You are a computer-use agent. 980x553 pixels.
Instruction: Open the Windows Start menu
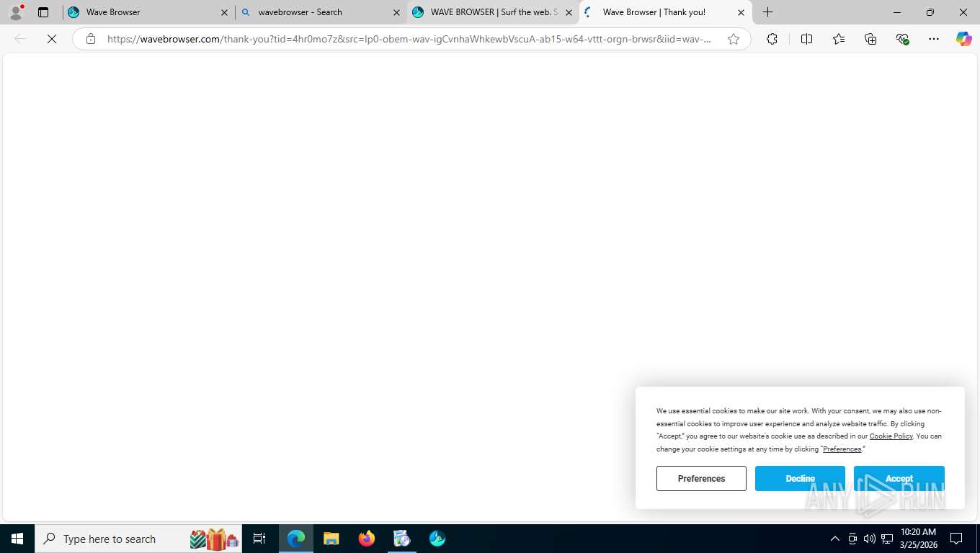[x=17, y=539]
